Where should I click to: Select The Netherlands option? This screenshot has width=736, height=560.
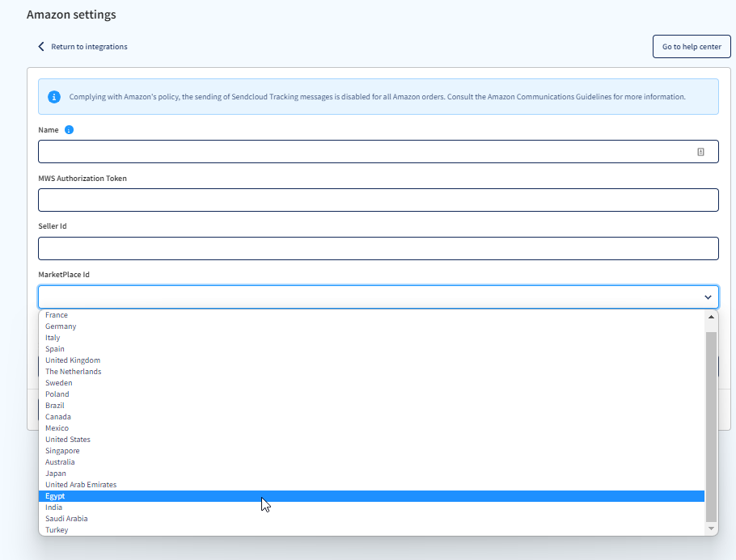click(x=372, y=371)
